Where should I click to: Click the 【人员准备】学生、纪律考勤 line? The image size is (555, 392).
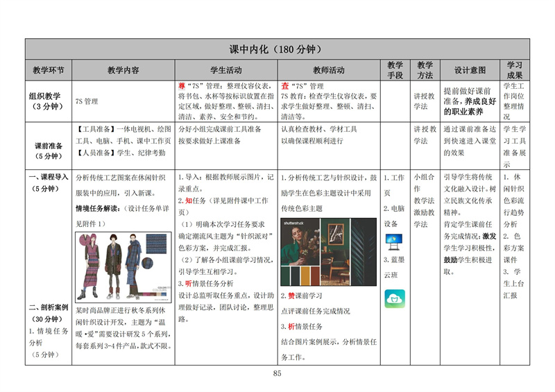tap(120, 153)
